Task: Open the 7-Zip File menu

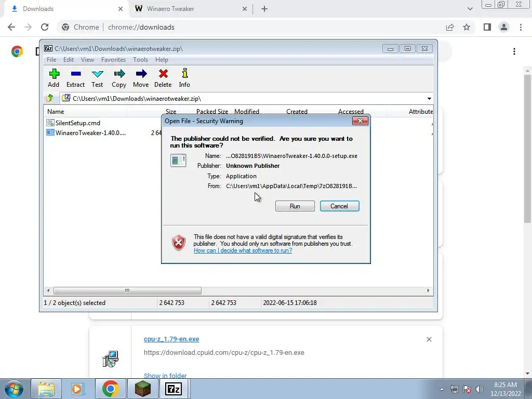Action: 51,60
